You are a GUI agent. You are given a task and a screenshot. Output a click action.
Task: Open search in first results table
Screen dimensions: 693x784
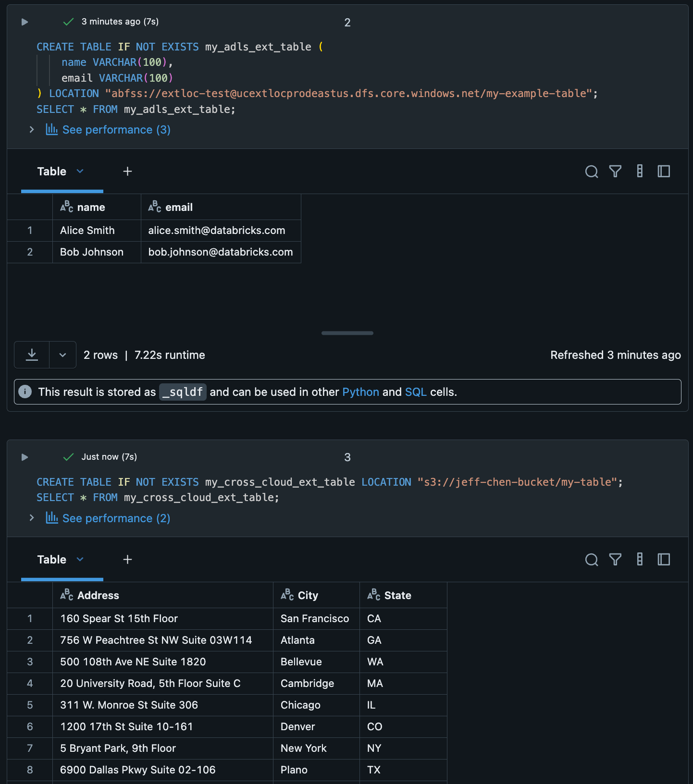[x=592, y=171]
